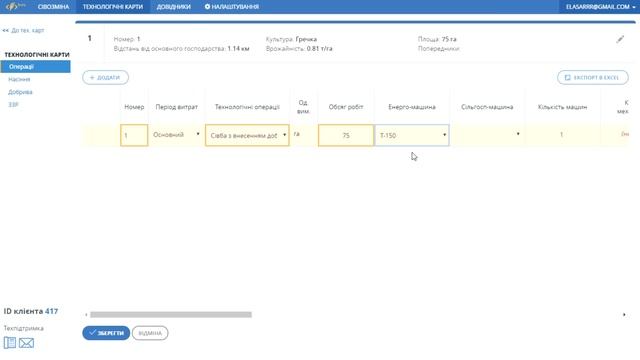Save changes with Зберегти button
The height and width of the screenshot is (360, 640).
[106, 333]
